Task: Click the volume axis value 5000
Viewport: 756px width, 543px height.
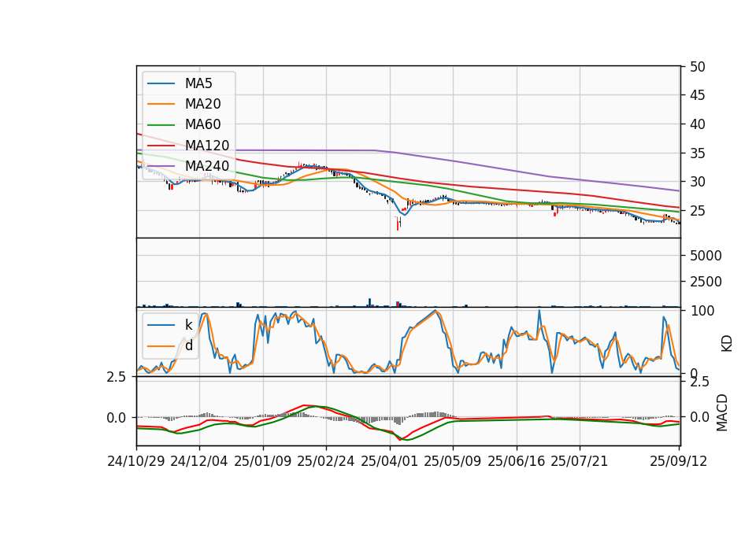Action: point(706,255)
